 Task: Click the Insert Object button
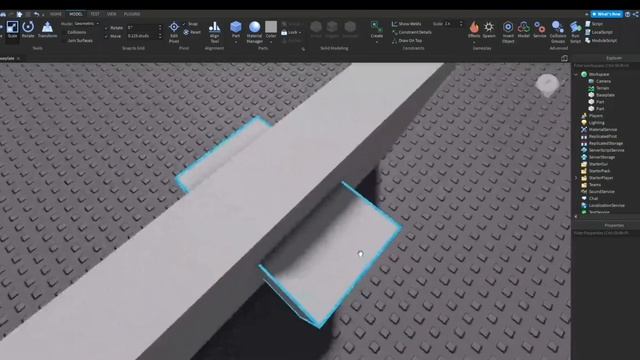508,32
